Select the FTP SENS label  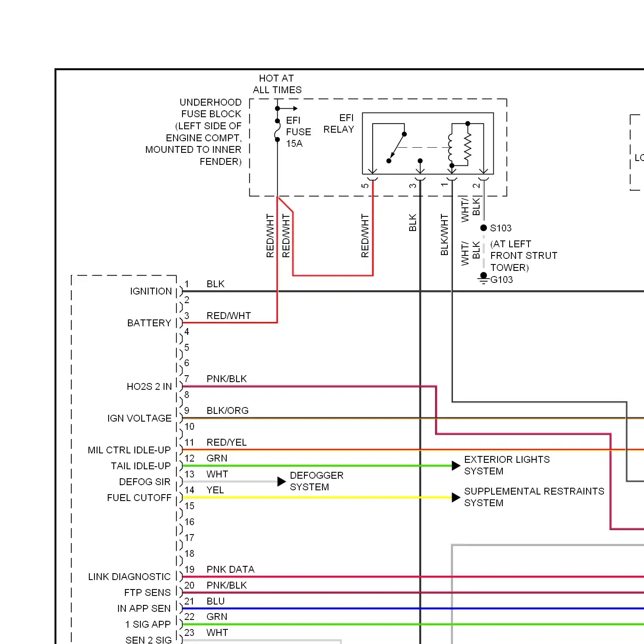point(147,592)
